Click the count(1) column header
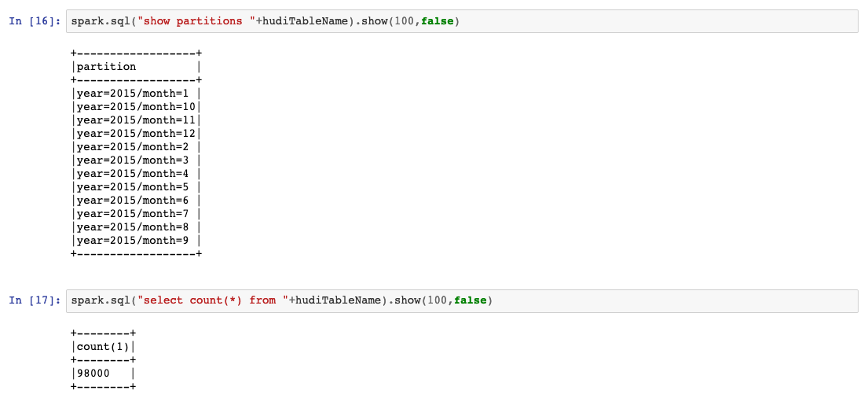This screenshot has height=405, width=868. coord(103,347)
